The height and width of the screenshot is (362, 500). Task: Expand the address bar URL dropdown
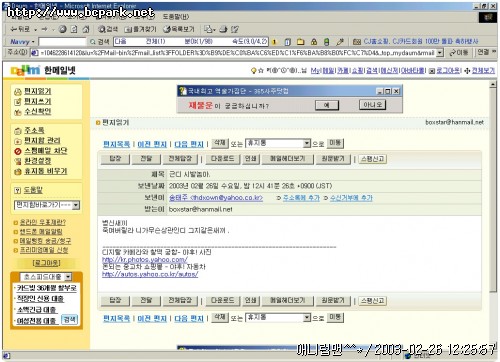pyautogui.click(x=440, y=53)
